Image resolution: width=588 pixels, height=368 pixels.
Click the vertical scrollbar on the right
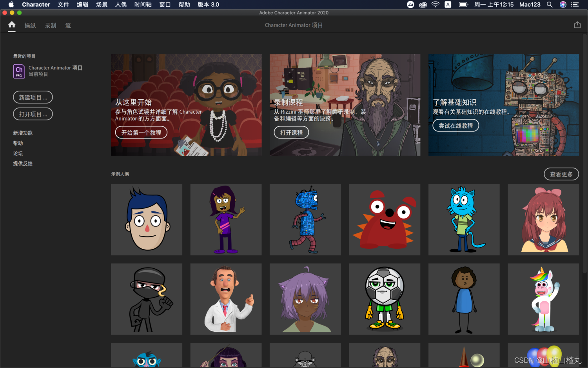pyautogui.click(x=584, y=154)
